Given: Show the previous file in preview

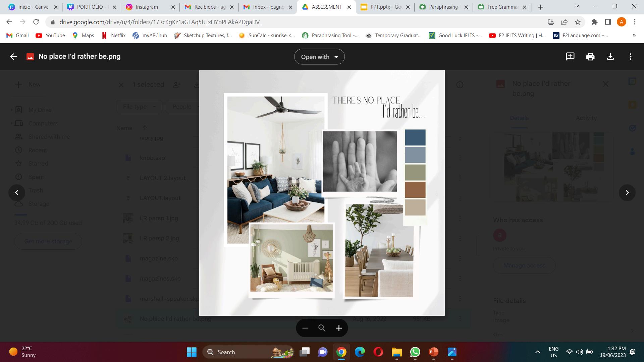Looking at the screenshot, I should click(17, 193).
